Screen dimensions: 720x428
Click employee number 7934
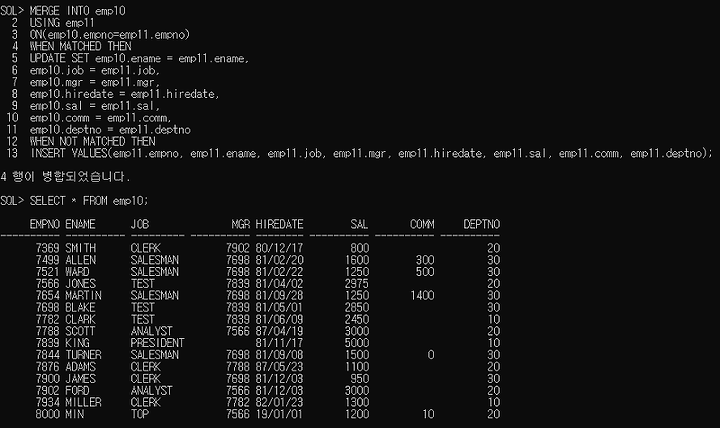48,402
